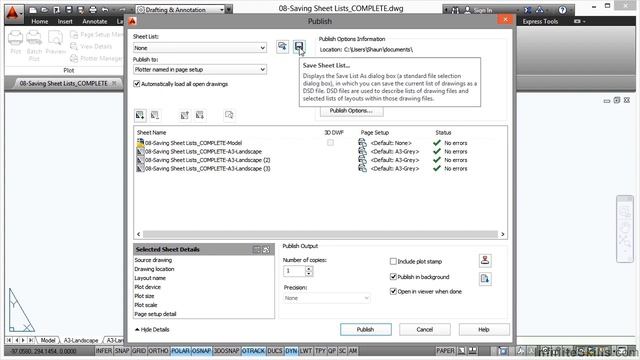Open the AutoCAD application menu logo
The height and width of the screenshot is (360, 640).
pos(13,13)
